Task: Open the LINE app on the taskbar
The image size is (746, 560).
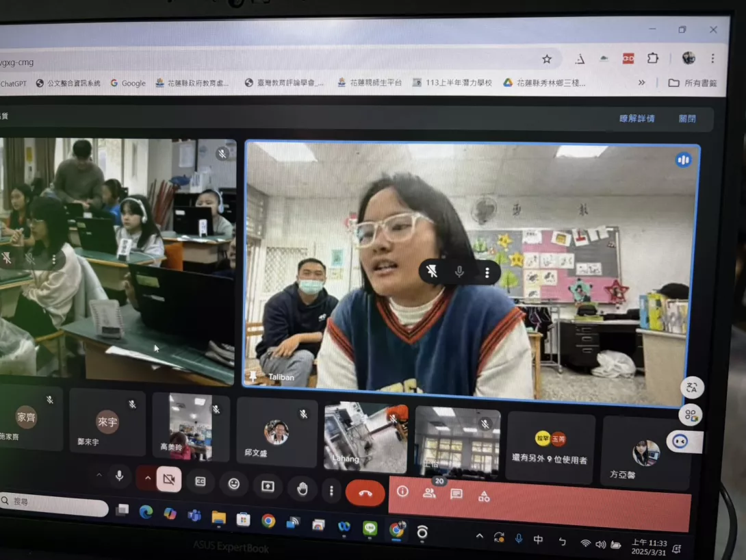Action: click(370, 528)
